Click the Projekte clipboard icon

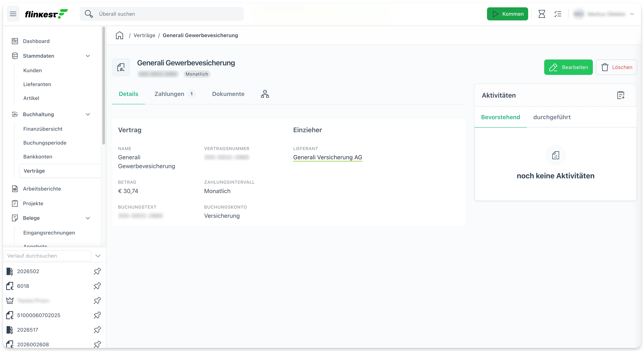tap(15, 203)
